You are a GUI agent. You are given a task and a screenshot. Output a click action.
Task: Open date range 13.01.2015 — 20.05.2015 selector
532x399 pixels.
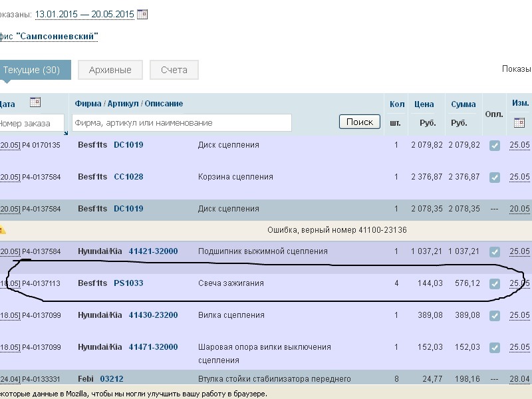pos(84,14)
